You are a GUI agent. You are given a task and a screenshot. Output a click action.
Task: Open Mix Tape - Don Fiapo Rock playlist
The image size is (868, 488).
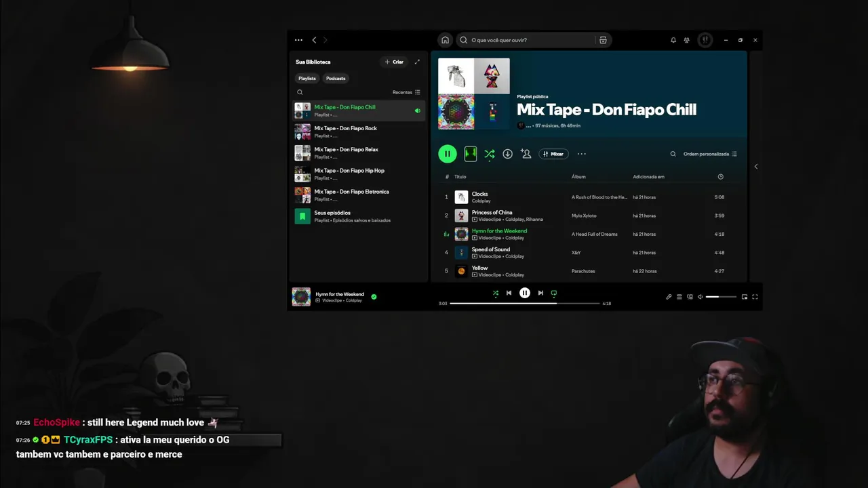pos(359,131)
